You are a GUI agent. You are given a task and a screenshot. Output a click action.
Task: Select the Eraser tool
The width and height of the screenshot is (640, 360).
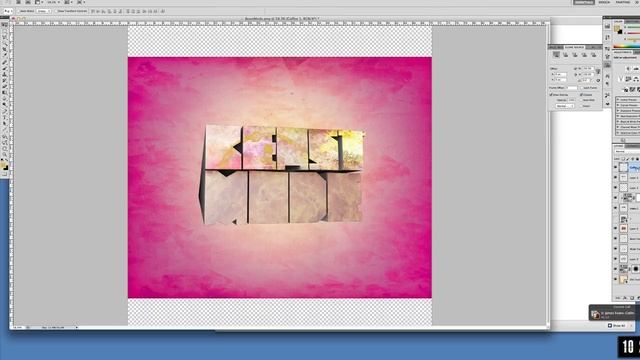point(4,87)
